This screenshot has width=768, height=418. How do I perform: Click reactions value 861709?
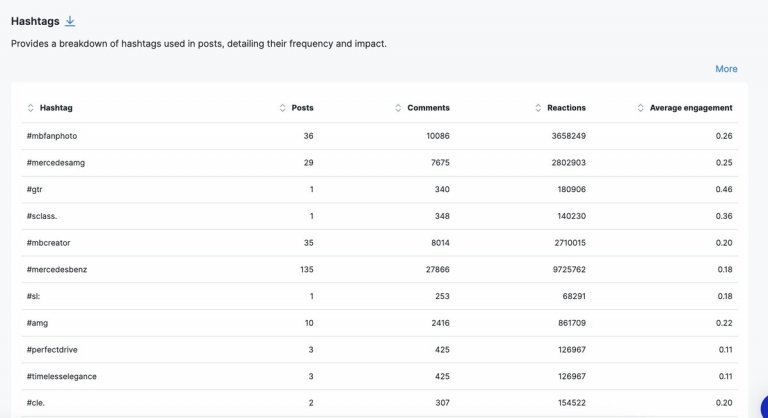(572, 323)
